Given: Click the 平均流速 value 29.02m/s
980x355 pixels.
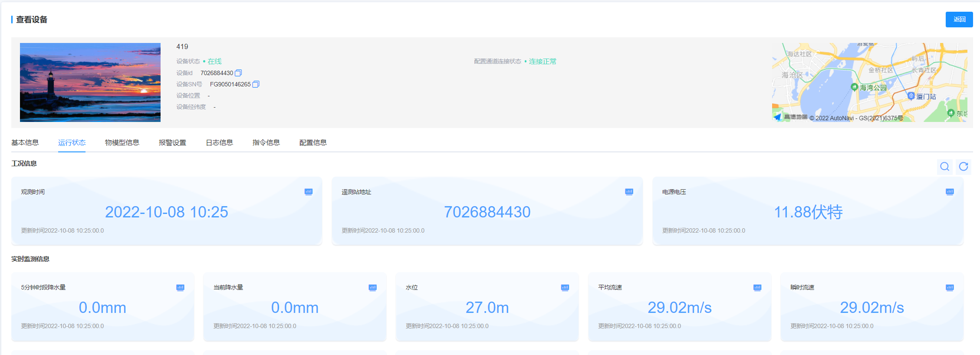Looking at the screenshot, I should pyautogui.click(x=680, y=307).
